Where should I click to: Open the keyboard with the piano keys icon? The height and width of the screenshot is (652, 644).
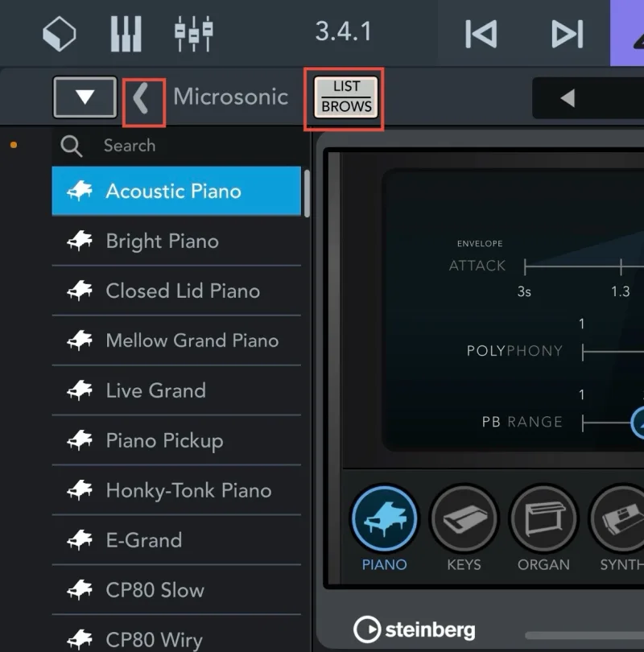pos(126,34)
